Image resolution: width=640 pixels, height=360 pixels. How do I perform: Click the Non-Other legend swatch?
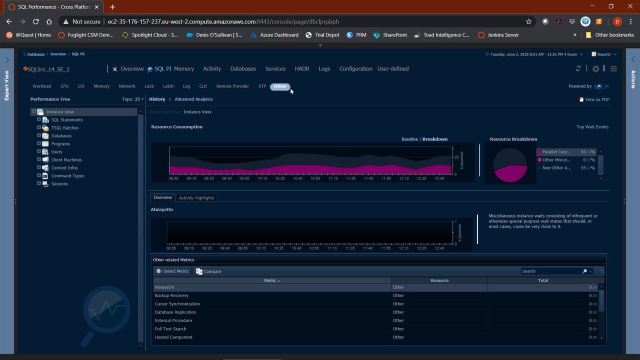(x=540, y=168)
